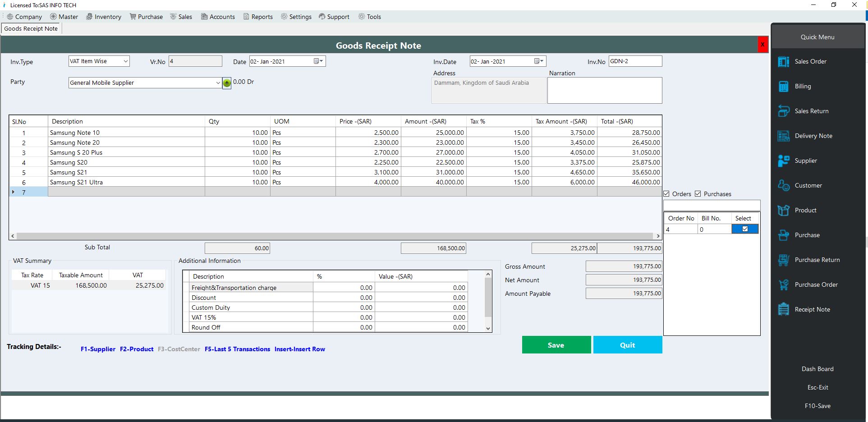Click Dash Board in Quick Menu
The height and width of the screenshot is (422, 868).
817,369
